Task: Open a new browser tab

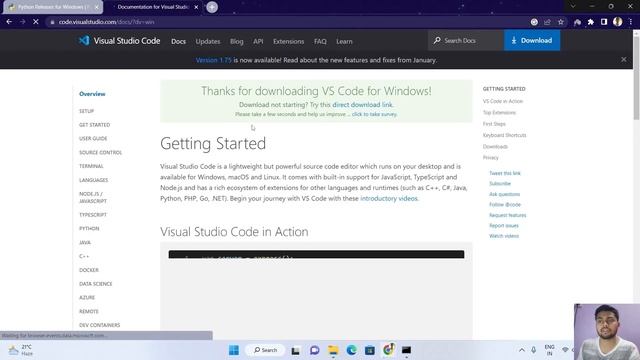Action: pyautogui.click(x=212, y=7)
